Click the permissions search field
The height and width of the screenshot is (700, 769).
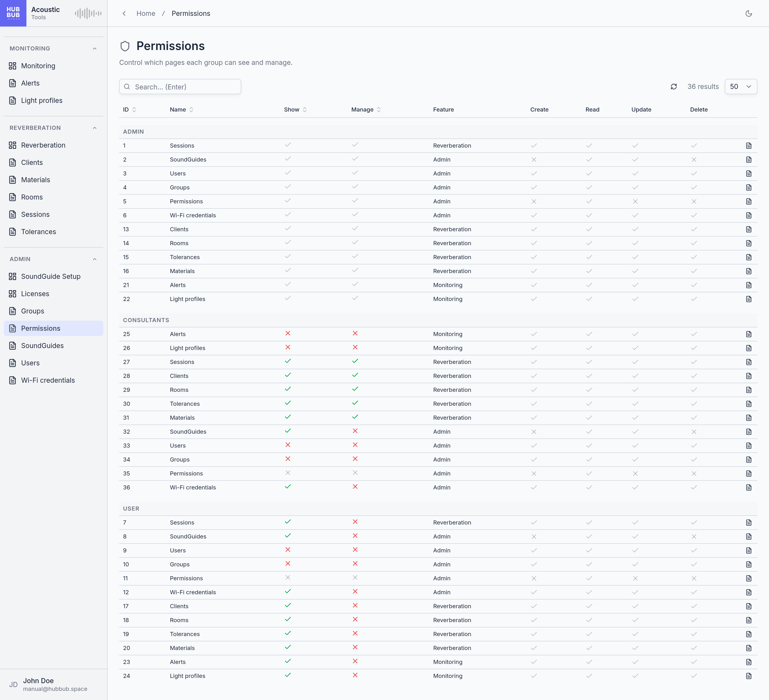[180, 87]
